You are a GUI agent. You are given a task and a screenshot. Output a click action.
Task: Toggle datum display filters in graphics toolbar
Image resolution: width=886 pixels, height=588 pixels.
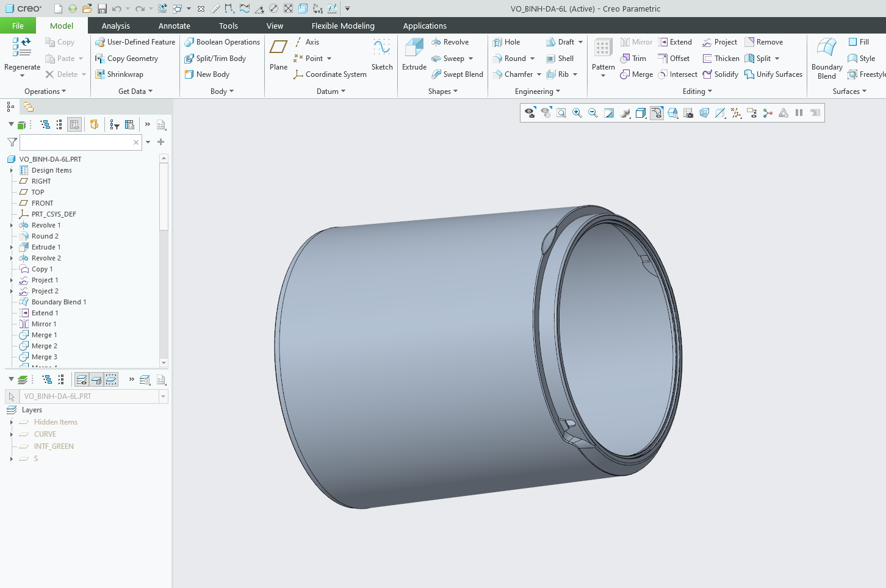click(x=736, y=113)
